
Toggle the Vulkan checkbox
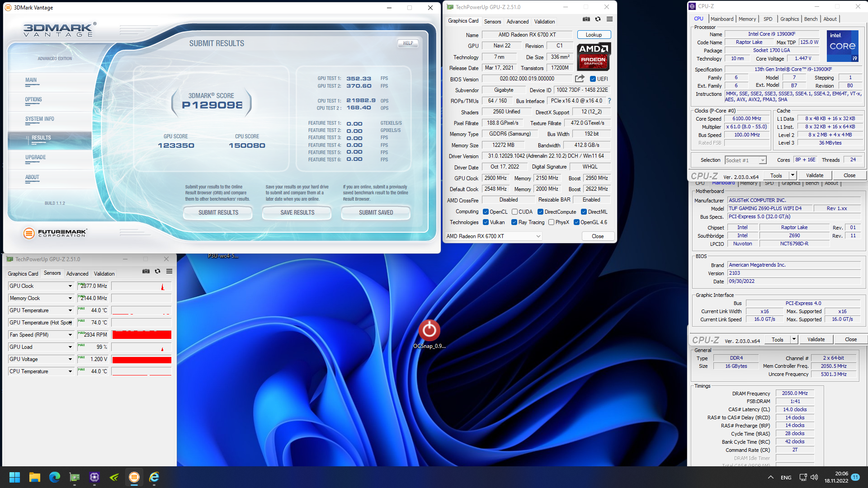tap(486, 222)
